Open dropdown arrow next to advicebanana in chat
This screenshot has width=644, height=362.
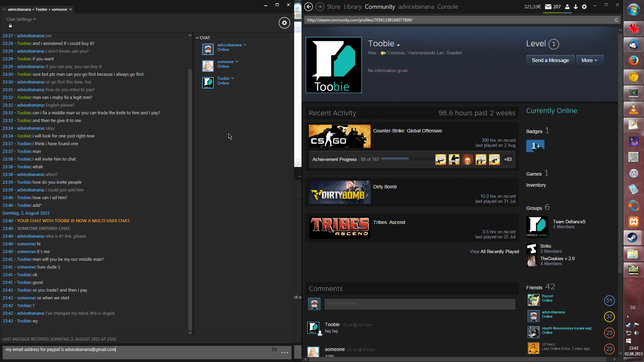(245, 45)
